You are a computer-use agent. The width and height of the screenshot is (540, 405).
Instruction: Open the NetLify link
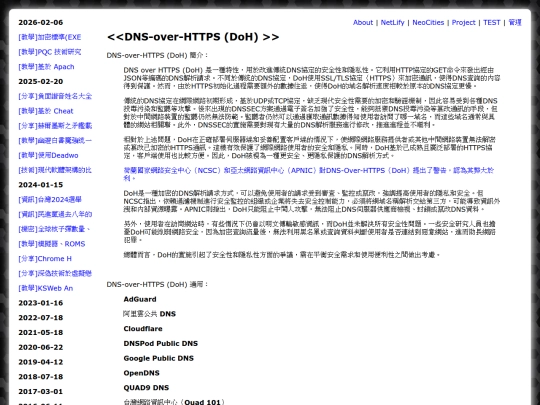pos(392,22)
